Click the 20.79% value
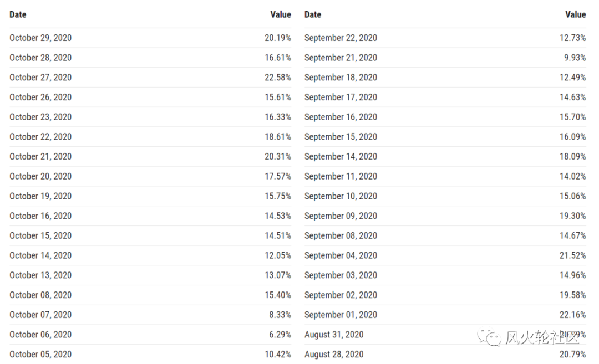The height and width of the screenshot is (364, 599). [572, 355]
